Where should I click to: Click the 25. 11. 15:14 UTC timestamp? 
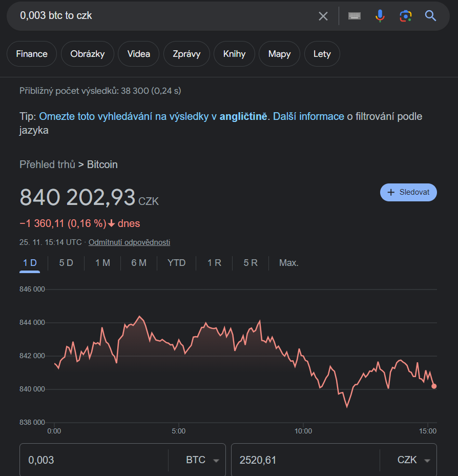tap(51, 242)
